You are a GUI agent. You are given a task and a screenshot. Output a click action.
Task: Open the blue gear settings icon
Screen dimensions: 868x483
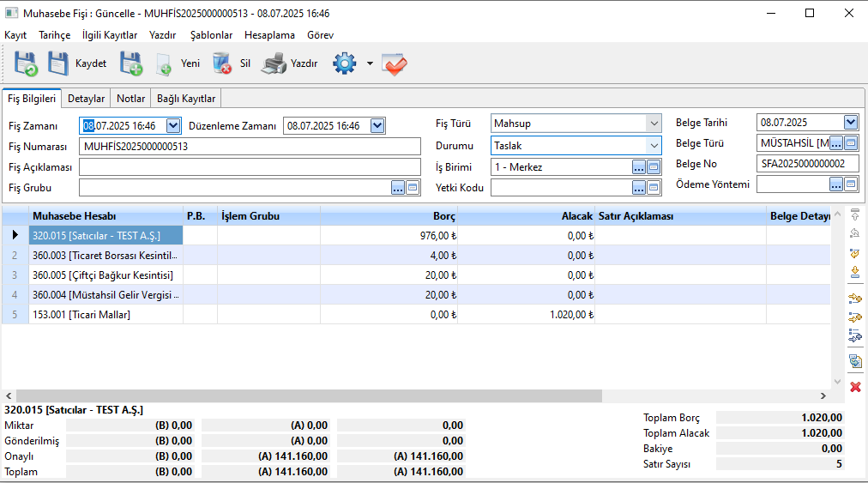click(x=344, y=63)
